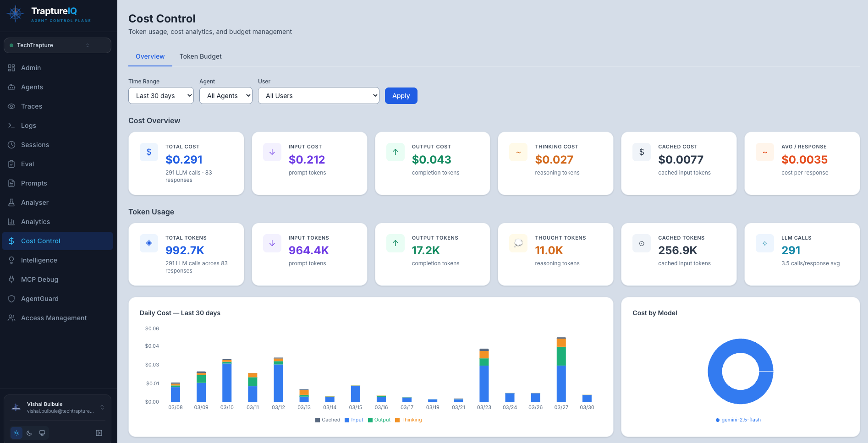The height and width of the screenshot is (443, 868).
Task: Enable dark mode with the moon toggle
Action: (29, 432)
